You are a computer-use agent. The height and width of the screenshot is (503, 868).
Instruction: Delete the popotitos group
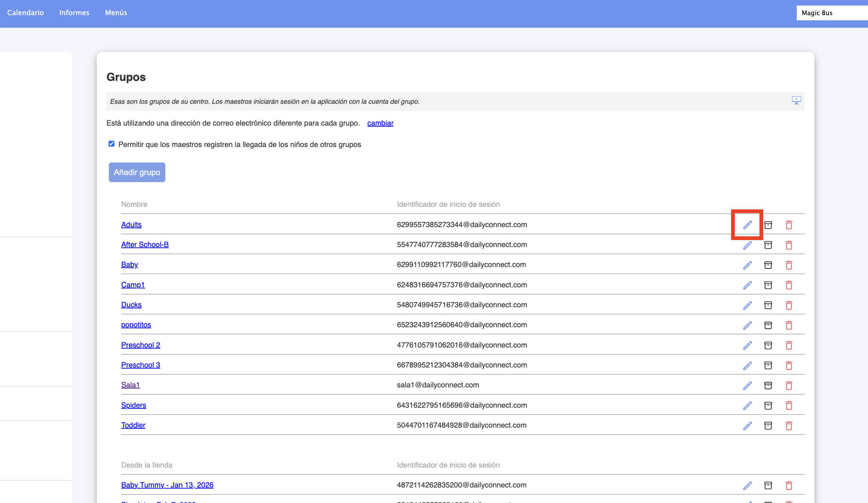pos(789,325)
